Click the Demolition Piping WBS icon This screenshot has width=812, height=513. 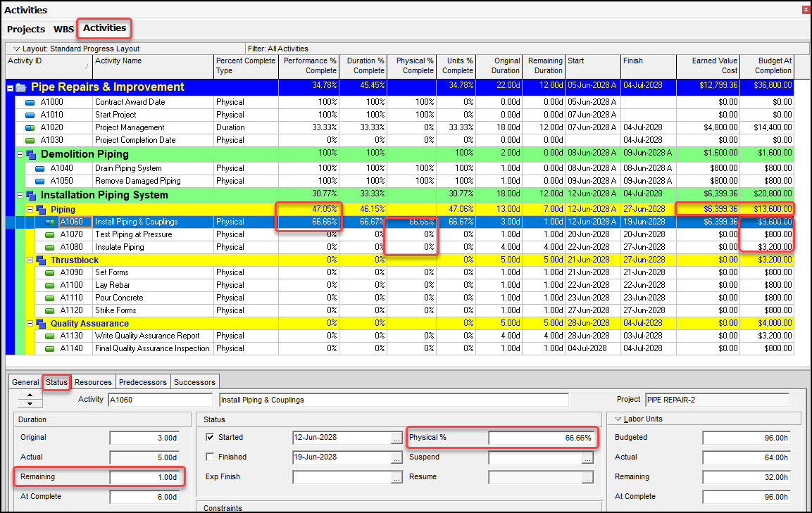(31, 154)
